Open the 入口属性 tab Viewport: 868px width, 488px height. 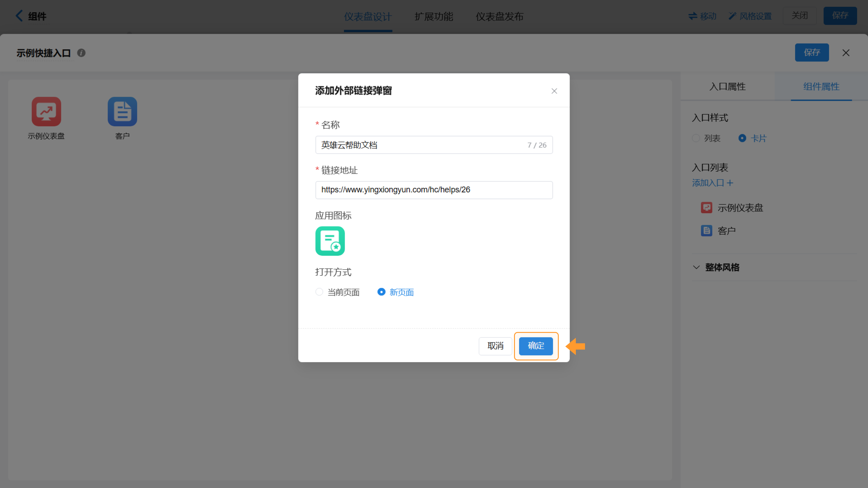coord(727,87)
